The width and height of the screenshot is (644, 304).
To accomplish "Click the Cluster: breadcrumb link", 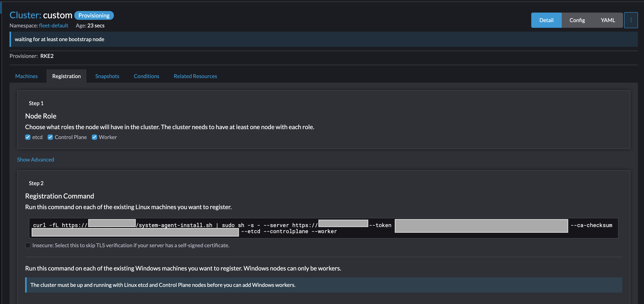I will (25, 15).
